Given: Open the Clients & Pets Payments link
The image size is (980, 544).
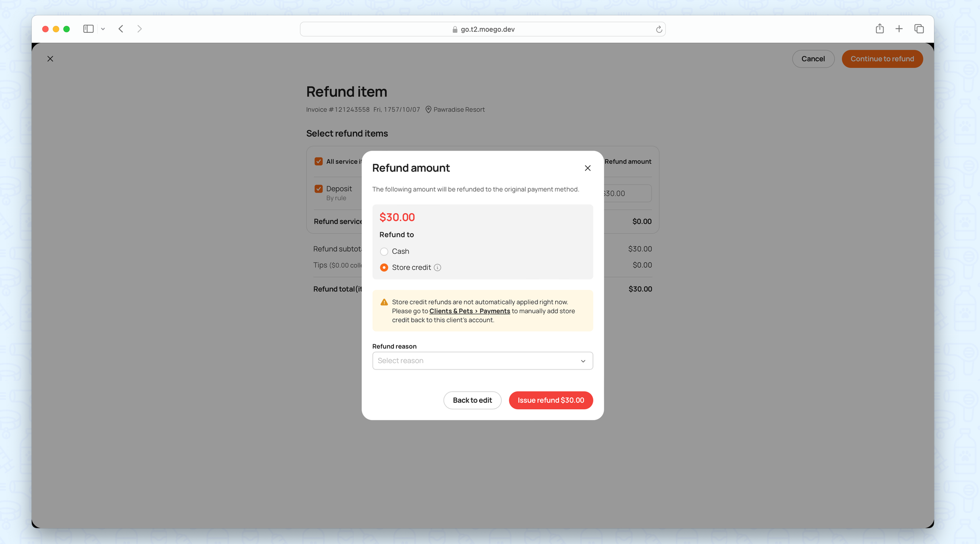Looking at the screenshot, I should tap(469, 311).
